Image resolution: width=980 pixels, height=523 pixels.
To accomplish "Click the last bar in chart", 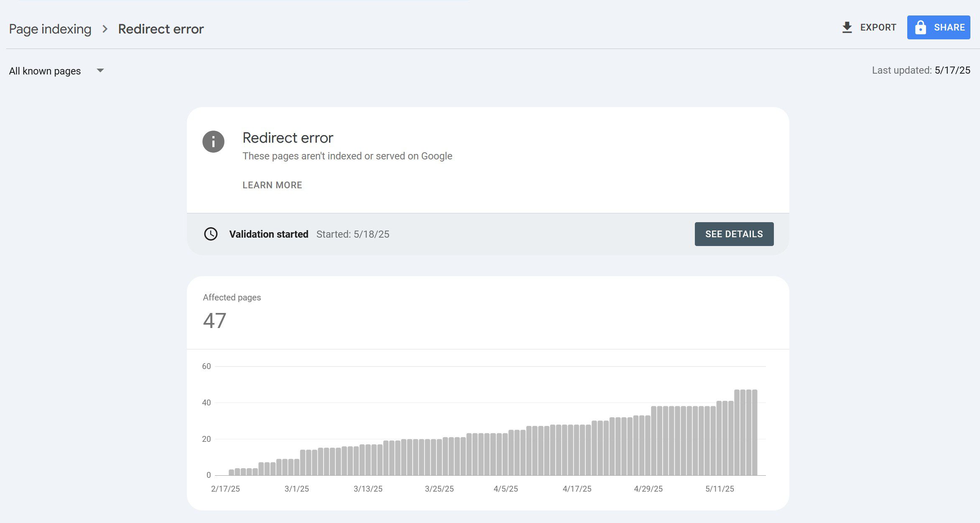I will click(x=755, y=432).
